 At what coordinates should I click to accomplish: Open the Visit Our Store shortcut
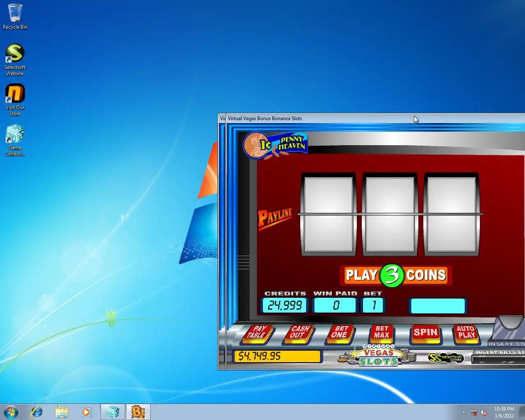15,100
